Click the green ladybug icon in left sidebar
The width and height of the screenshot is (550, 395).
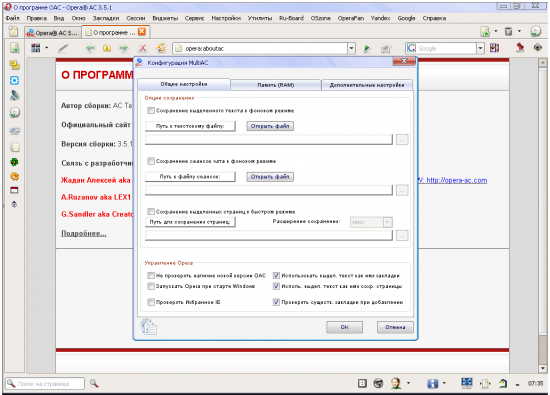tap(14, 162)
